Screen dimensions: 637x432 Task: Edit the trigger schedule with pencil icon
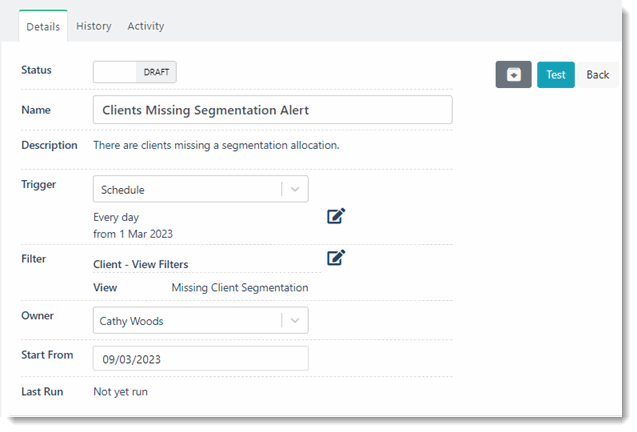(336, 216)
